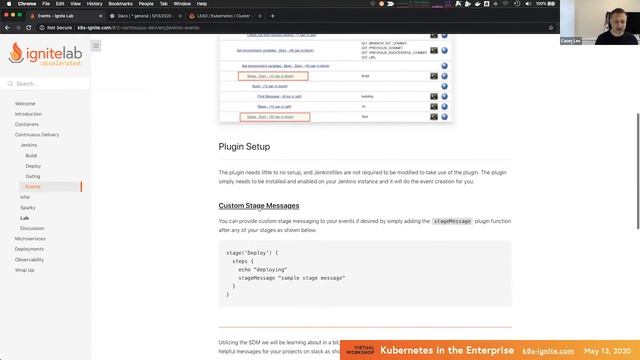Open Introduction in the sidebar

pyautogui.click(x=28, y=114)
